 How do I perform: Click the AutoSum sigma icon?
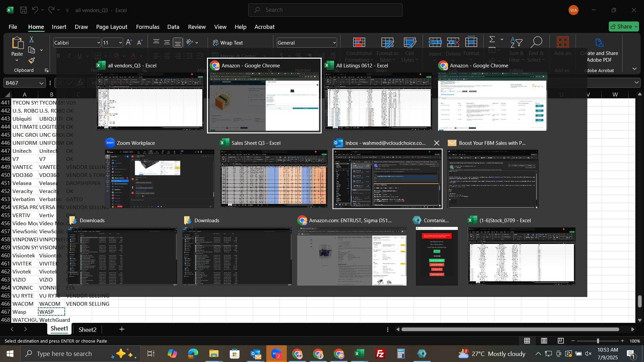[492, 40]
